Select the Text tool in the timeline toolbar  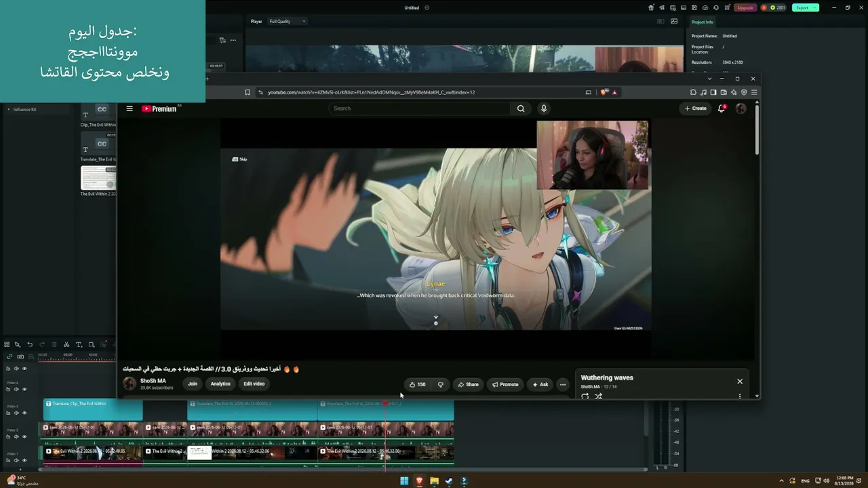coord(79,344)
